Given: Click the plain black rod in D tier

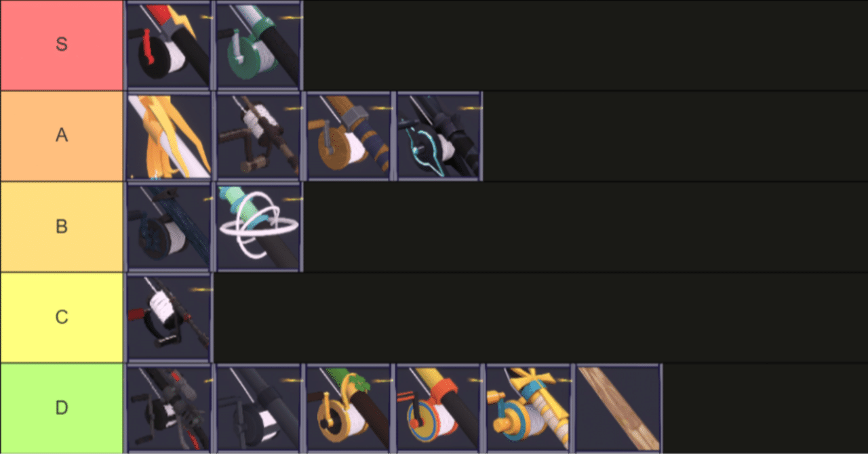Looking at the screenshot, I should (x=259, y=409).
